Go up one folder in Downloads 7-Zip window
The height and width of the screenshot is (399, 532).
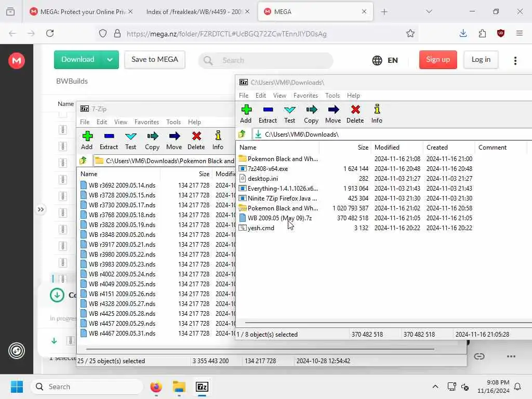point(242,135)
